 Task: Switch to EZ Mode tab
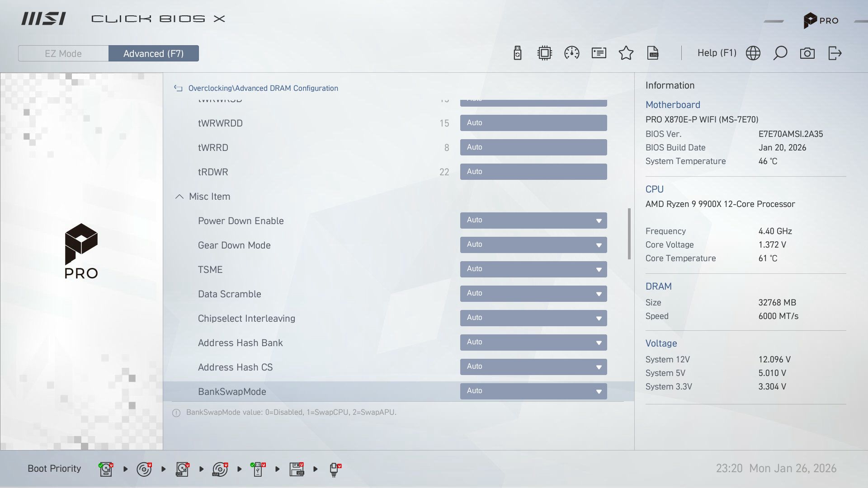(x=63, y=53)
